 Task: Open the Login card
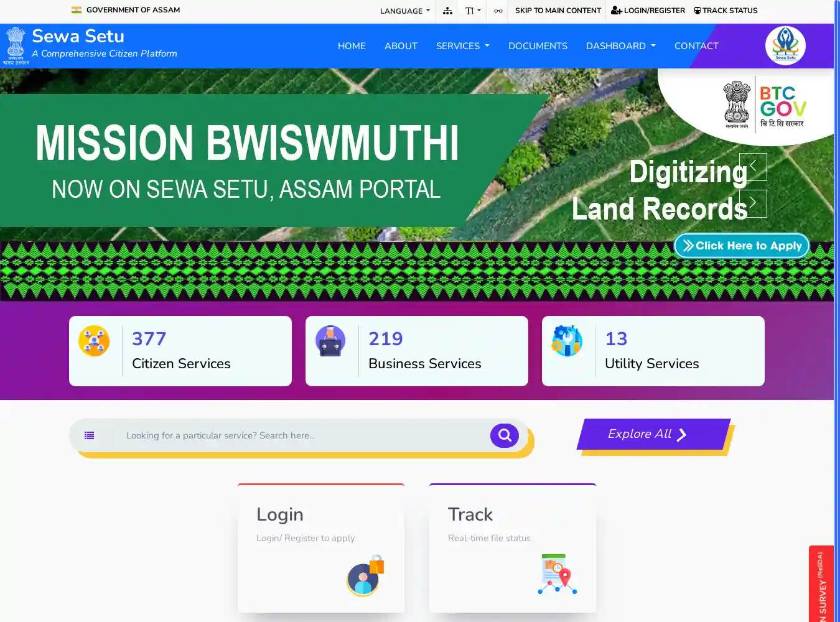(x=321, y=548)
